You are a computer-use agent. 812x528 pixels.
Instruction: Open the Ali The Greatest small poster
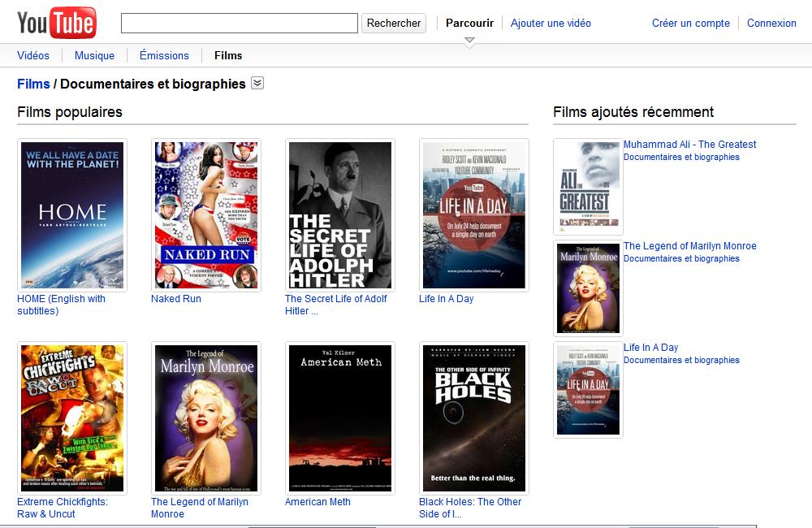pyautogui.click(x=588, y=187)
